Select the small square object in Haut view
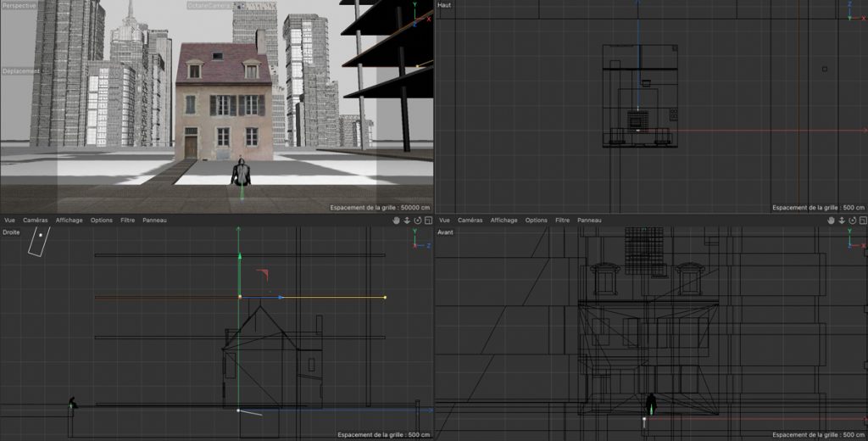Viewport: 868px width, 441px height. [824, 70]
